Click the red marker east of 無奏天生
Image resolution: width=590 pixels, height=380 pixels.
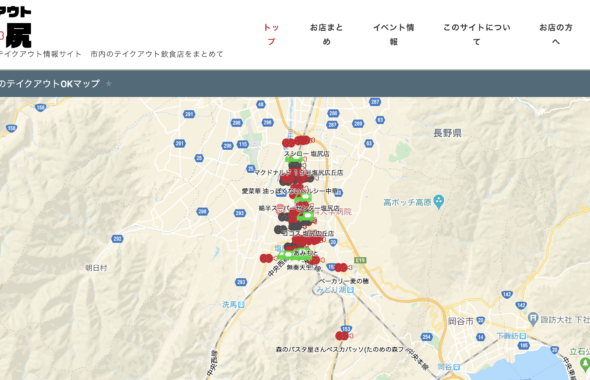[x=342, y=268]
